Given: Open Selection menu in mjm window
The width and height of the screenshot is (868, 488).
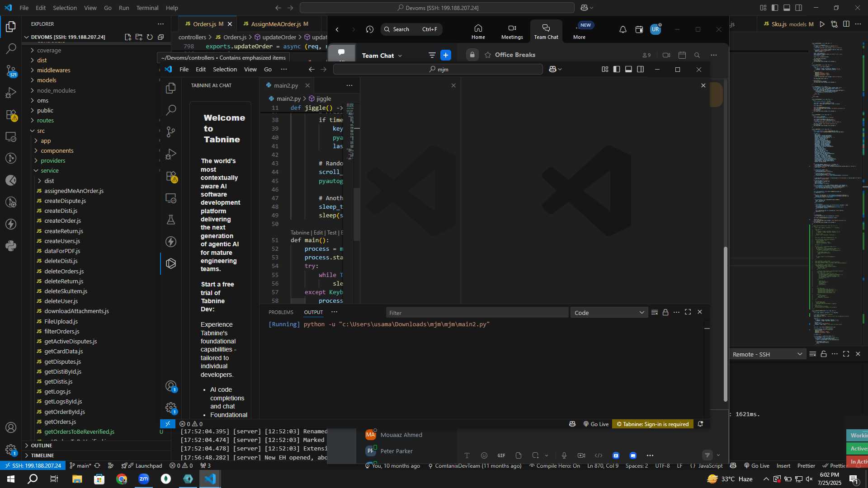Looking at the screenshot, I should pos(225,69).
